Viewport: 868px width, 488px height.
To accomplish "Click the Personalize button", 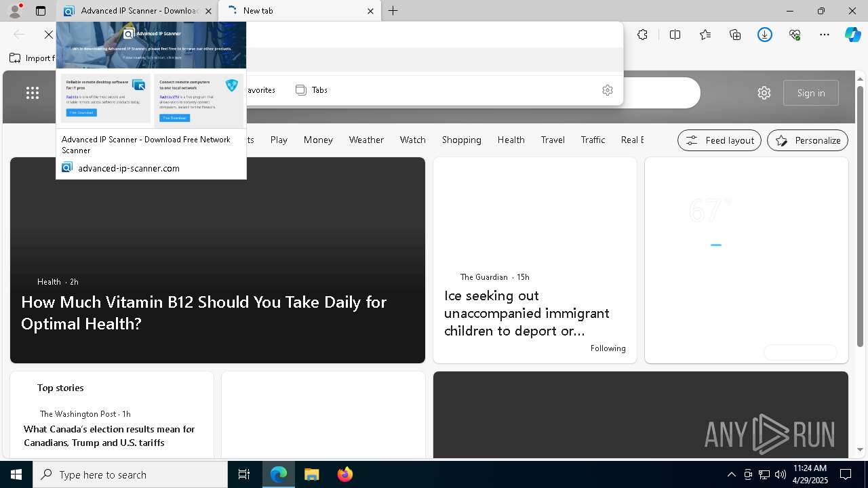I will [x=808, y=140].
